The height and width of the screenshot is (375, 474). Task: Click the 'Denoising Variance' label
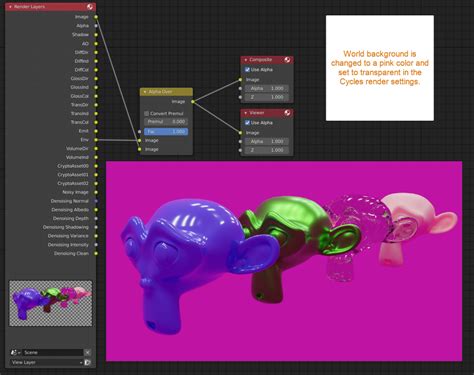68,236
